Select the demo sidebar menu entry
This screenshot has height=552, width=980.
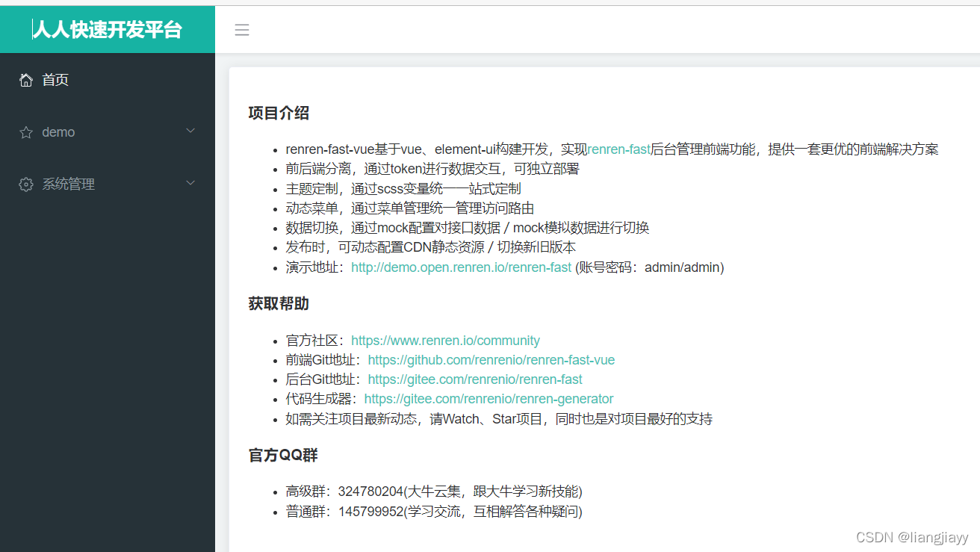[x=58, y=131]
